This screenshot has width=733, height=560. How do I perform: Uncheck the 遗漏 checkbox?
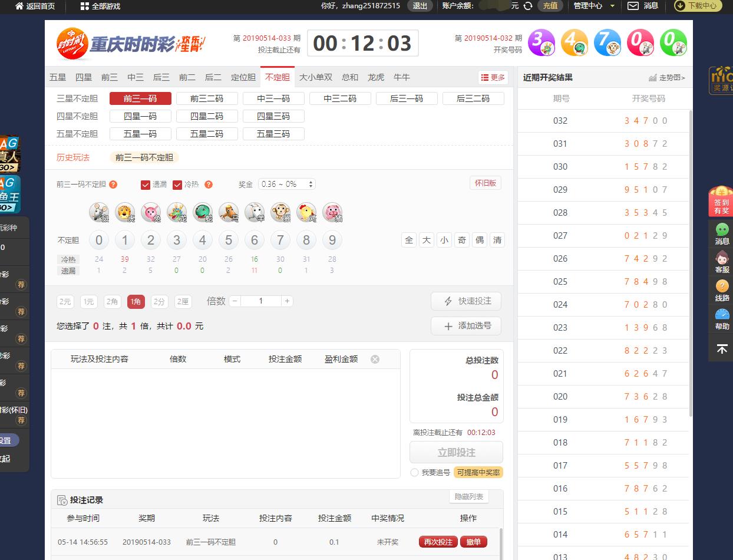146,185
